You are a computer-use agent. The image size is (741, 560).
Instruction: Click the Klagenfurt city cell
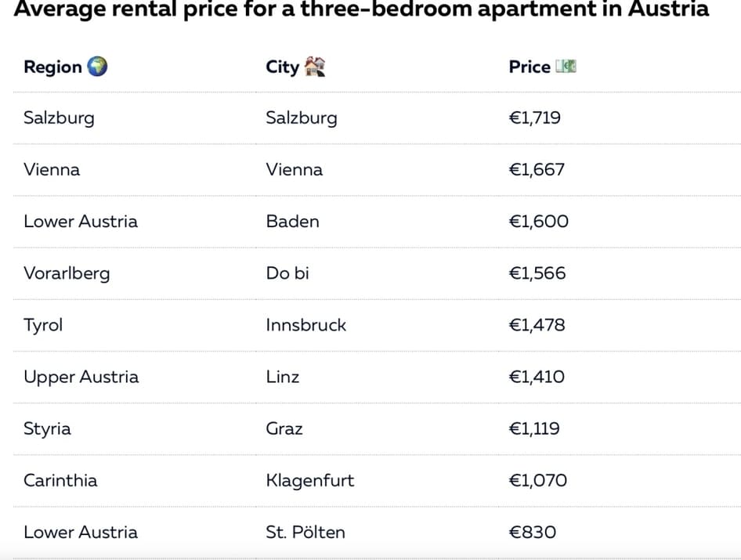point(309,480)
